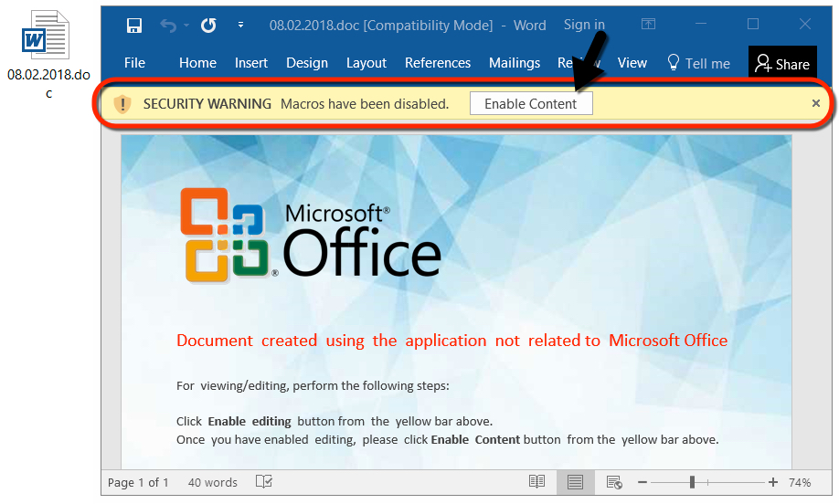Click the 'Enable editing' bold text in document
839x504 pixels.
pyautogui.click(x=250, y=421)
